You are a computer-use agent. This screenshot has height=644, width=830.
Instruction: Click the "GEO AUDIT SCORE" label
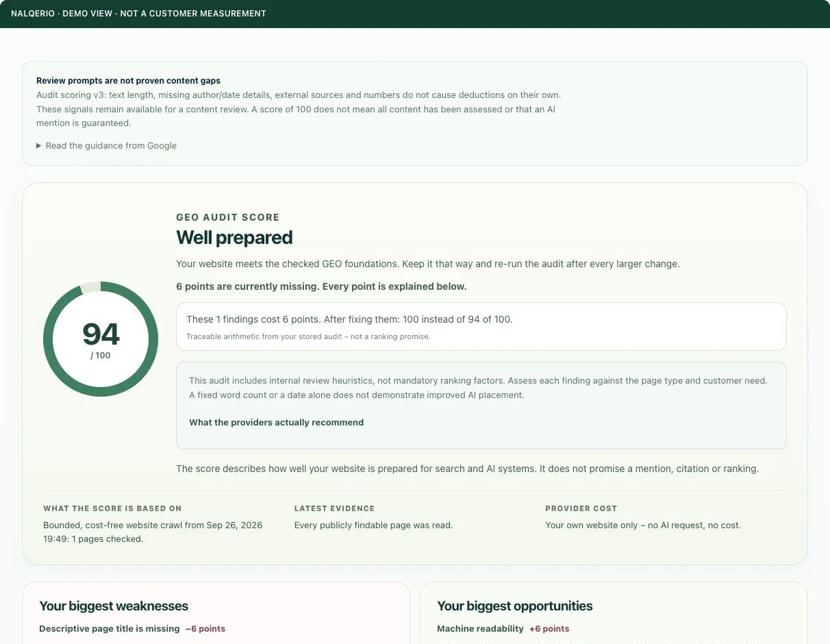(x=227, y=217)
